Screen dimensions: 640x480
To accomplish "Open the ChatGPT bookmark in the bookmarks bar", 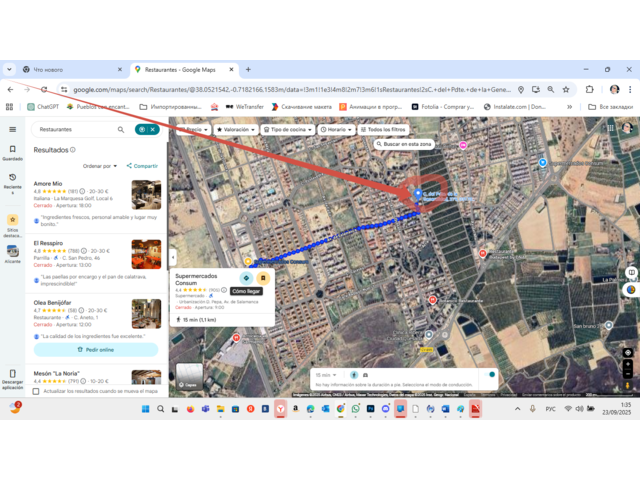I will [43, 106].
